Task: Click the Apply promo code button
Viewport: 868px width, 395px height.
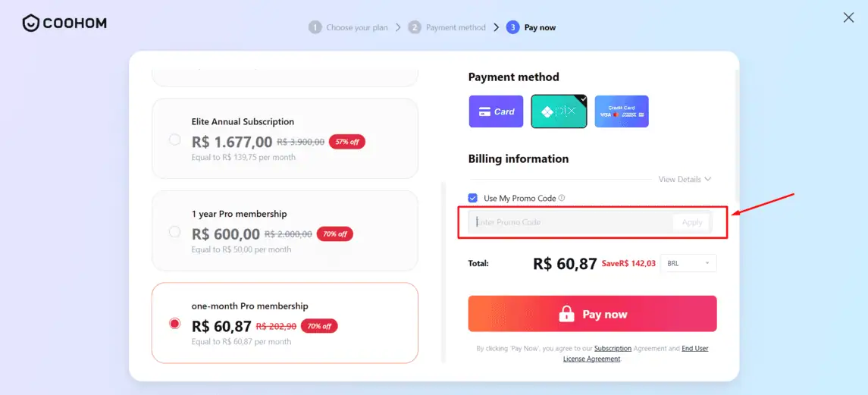Action: point(692,222)
